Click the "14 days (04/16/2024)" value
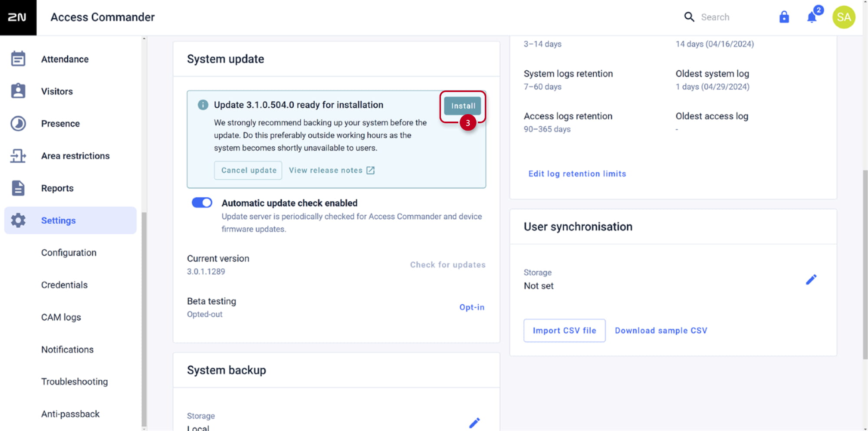The width and height of the screenshot is (868, 431). click(715, 44)
